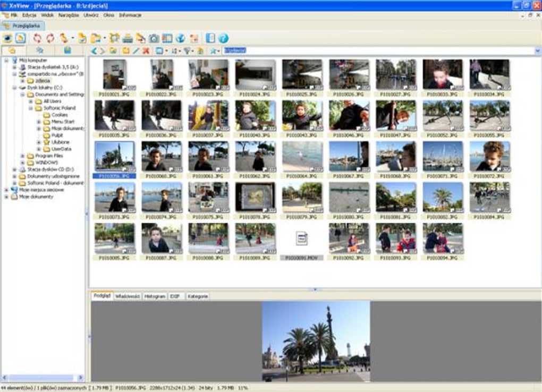Click the house icon next to the filter
This screenshot has width=542, height=392.
pos(200,51)
